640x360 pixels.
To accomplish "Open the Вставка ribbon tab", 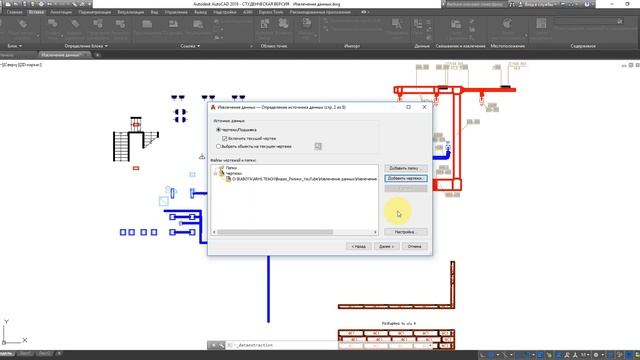I will point(36,12).
